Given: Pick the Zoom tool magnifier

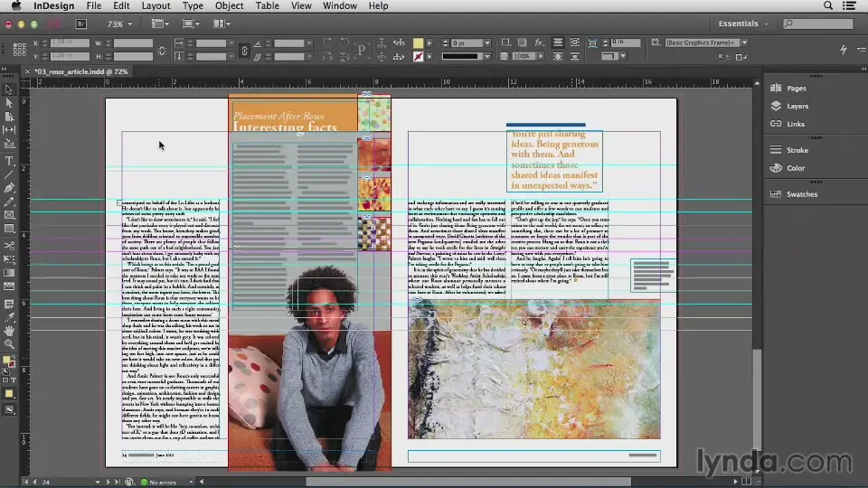Looking at the screenshot, I should pyautogui.click(x=9, y=344).
